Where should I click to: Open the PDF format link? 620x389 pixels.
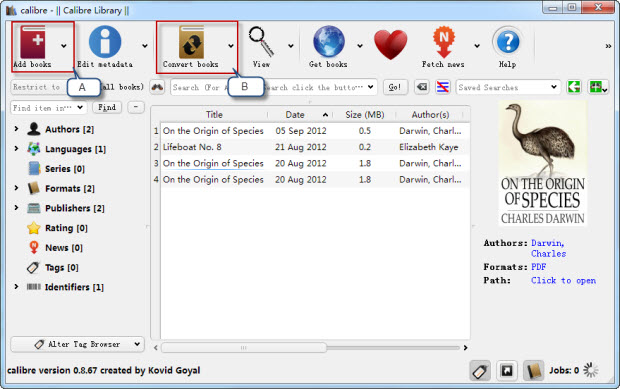pos(539,267)
